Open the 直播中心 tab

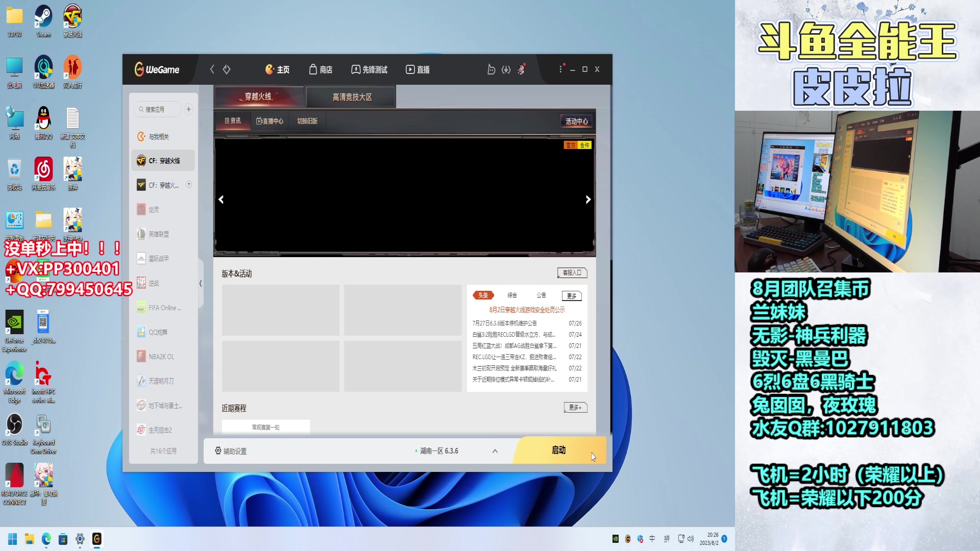click(269, 121)
